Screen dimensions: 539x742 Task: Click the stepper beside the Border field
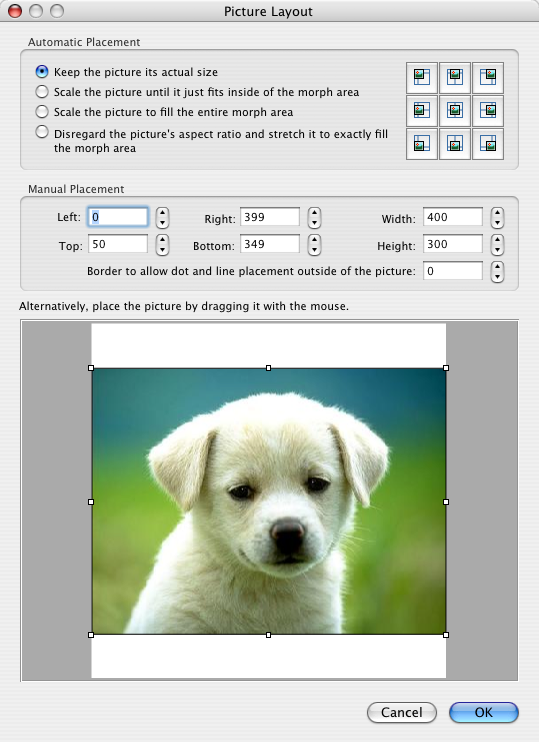pos(497,272)
